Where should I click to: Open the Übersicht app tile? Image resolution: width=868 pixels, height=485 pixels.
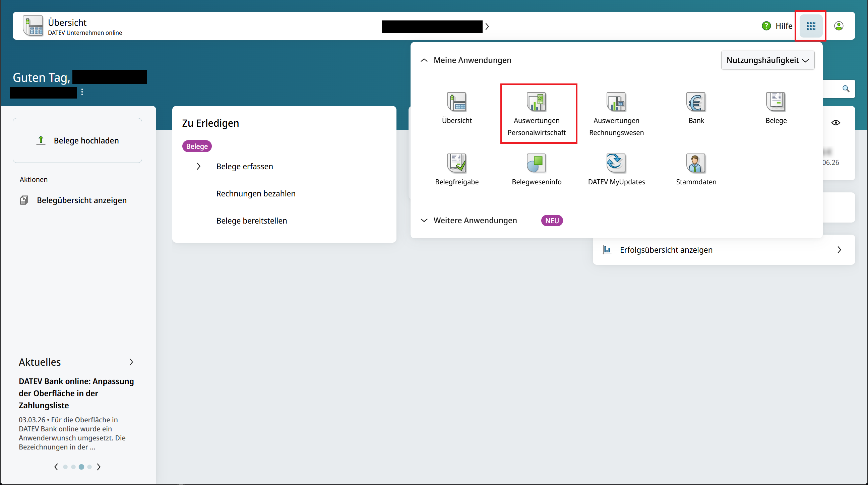point(456,109)
